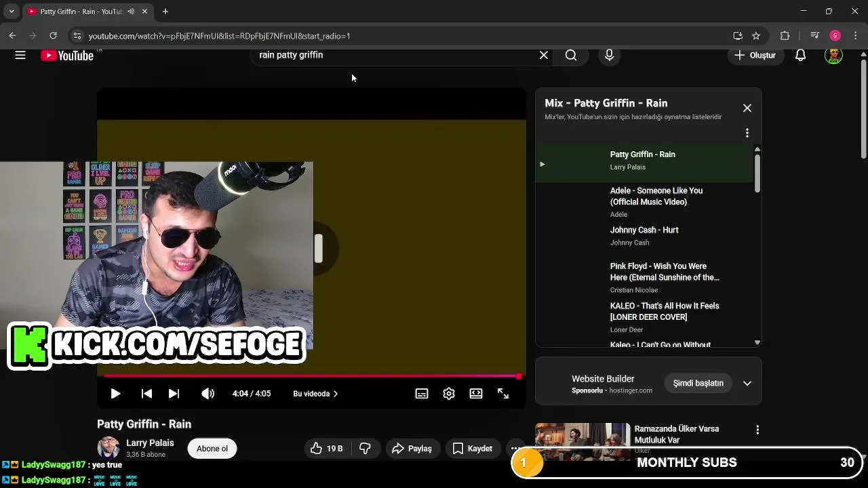Viewport: 868px width, 488px height.
Task: Click the Şimdi başlatın ad button
Action: tap(698, 383)
